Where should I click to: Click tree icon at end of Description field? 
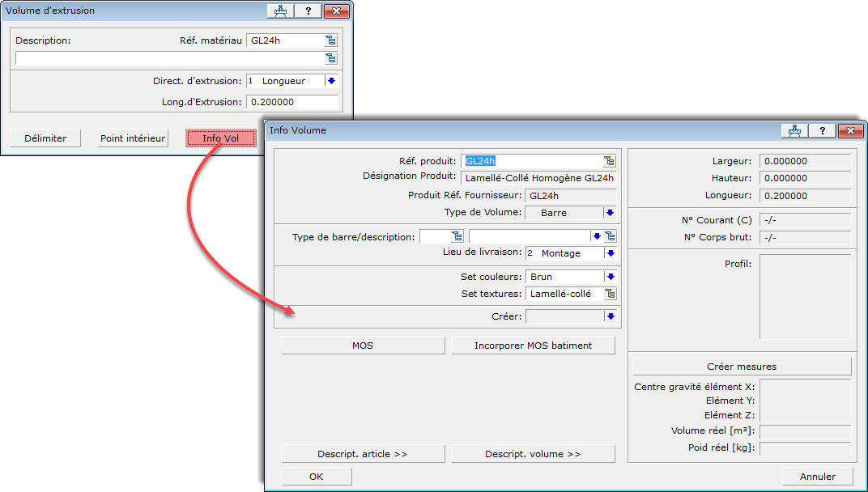tap(330, 58)
